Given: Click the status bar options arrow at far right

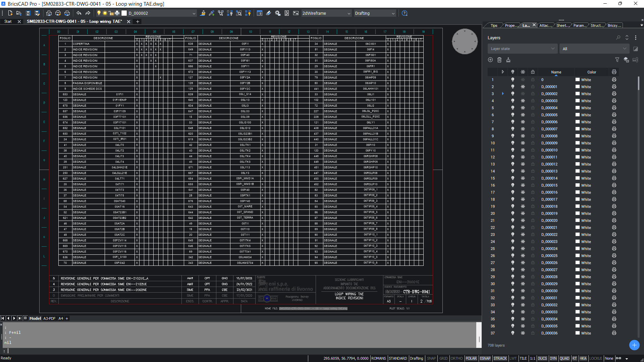Looking at the screenshot, I should [x=627, y=359].
